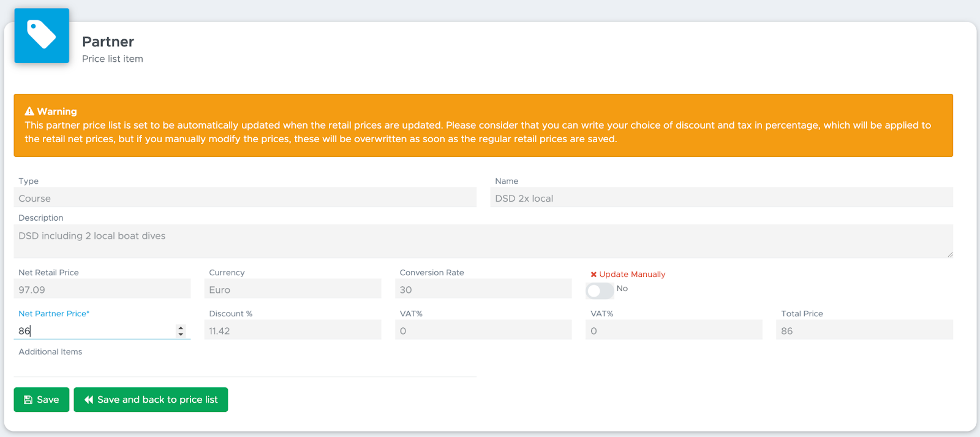Click the Update Manually label text

632,275
